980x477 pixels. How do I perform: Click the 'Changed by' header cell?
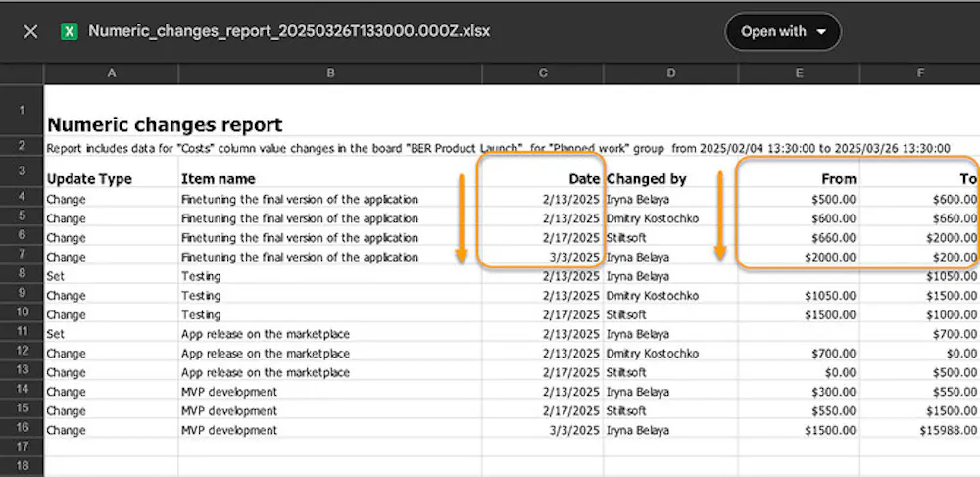tap(647, 179)
